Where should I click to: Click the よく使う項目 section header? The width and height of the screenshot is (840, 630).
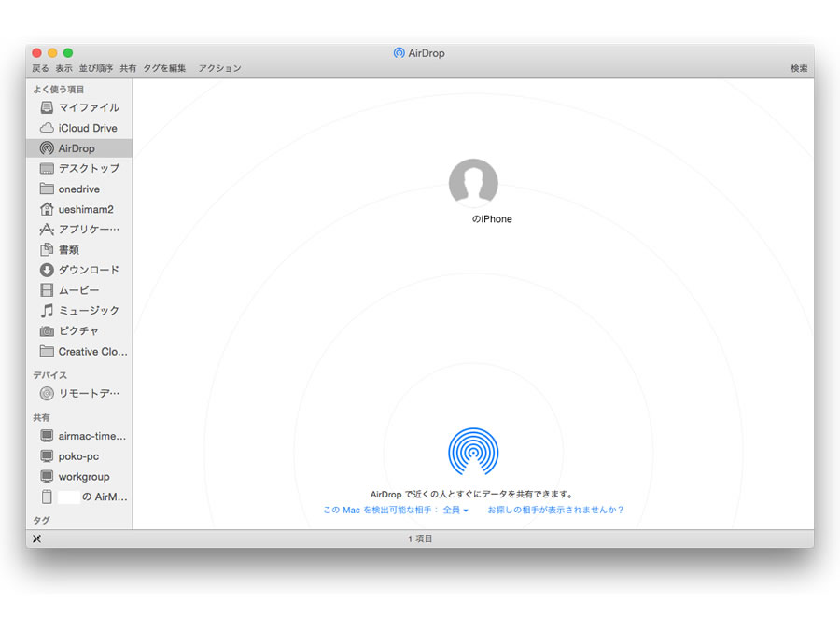tap(59, 90)
